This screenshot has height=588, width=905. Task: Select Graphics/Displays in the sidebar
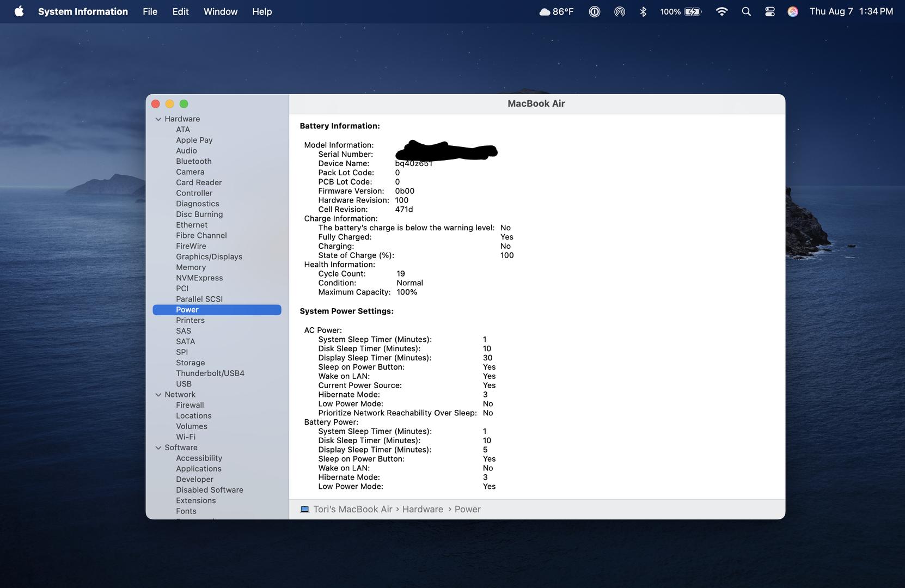pyautogui.click(x=209, y=257)
